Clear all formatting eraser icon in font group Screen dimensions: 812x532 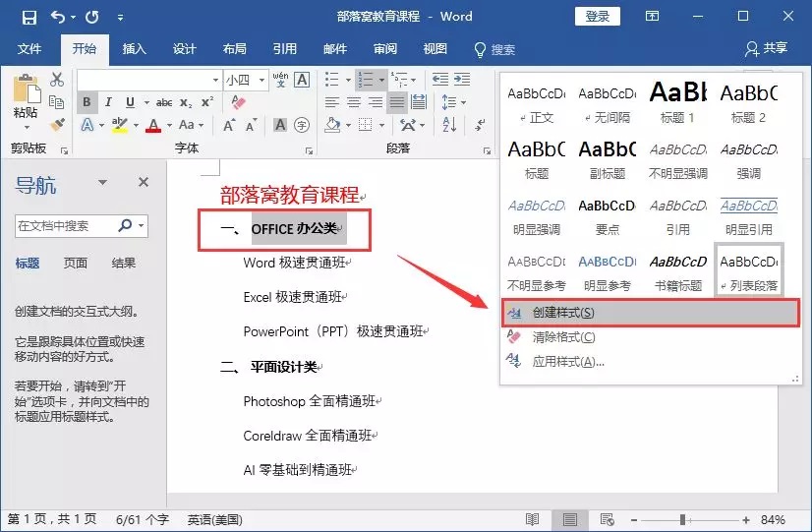point(238,102)
